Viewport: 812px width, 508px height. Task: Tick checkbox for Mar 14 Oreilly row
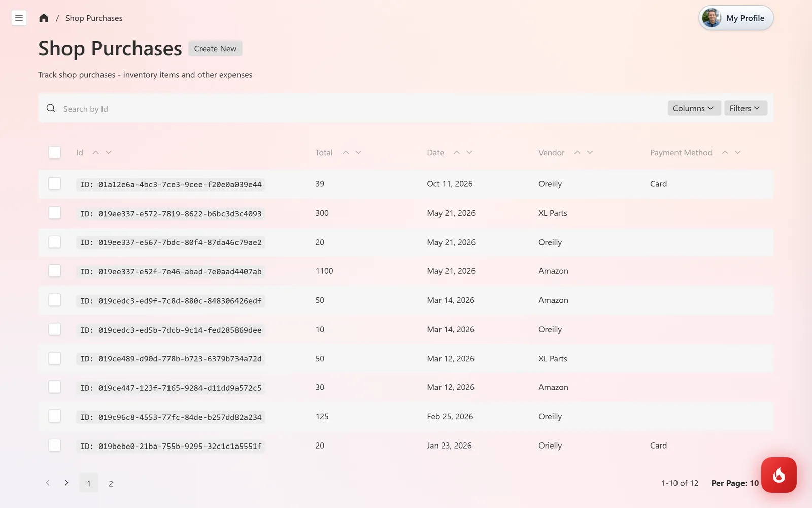coord(54,329)
